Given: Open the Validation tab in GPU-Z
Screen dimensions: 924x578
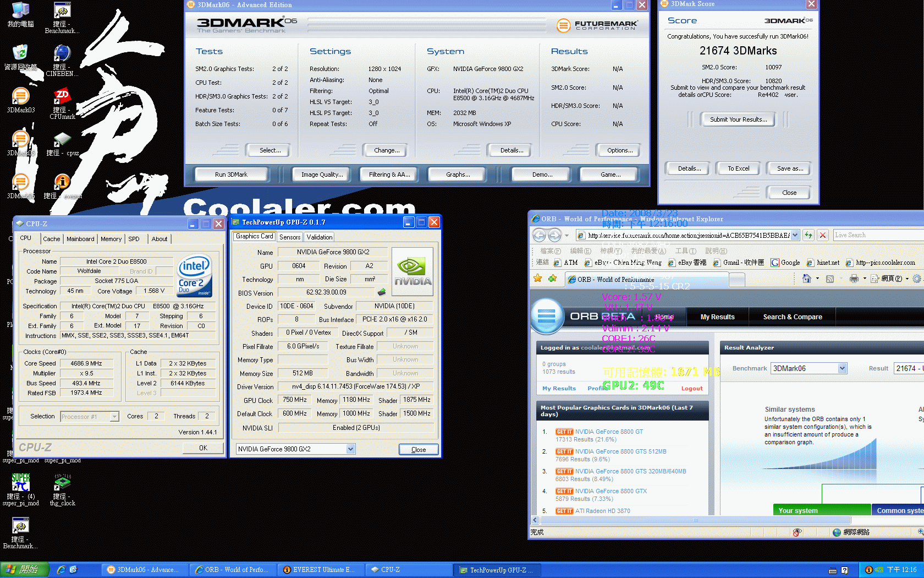Looking at the screenshot, I should (x=320, y=237).
